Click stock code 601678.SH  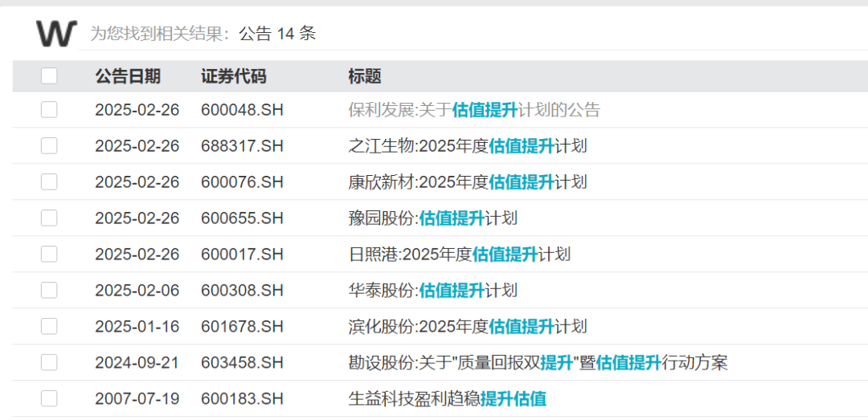point(242,327)
